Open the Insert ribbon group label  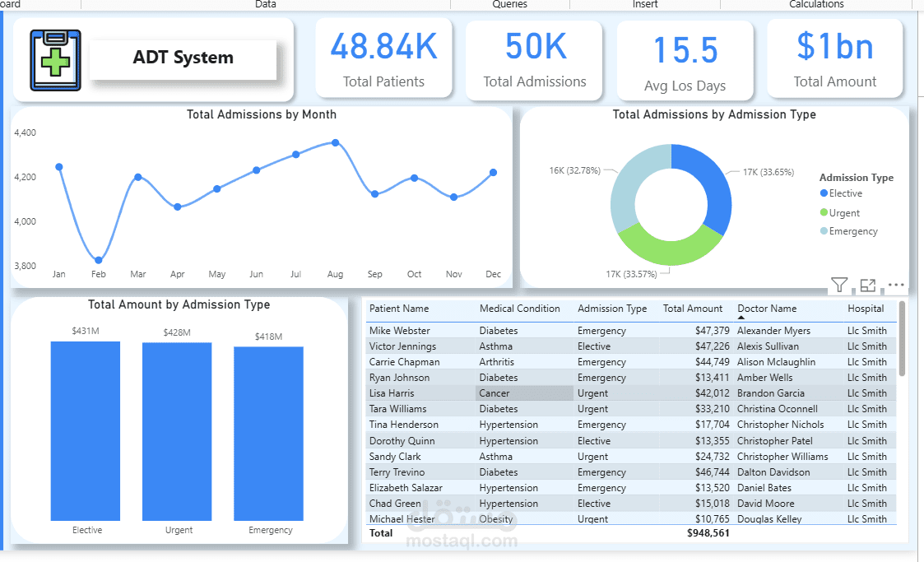click(645, 4)
